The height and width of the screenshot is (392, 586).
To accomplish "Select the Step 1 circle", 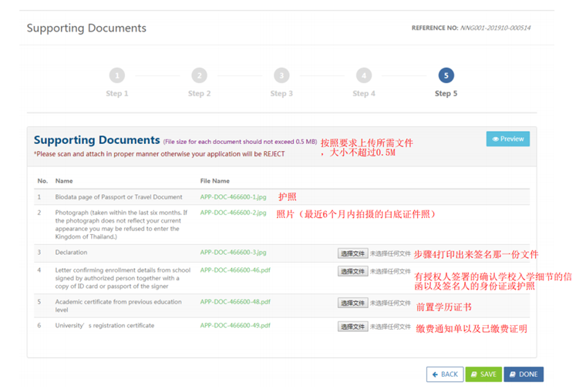I will tap(117, 75).
